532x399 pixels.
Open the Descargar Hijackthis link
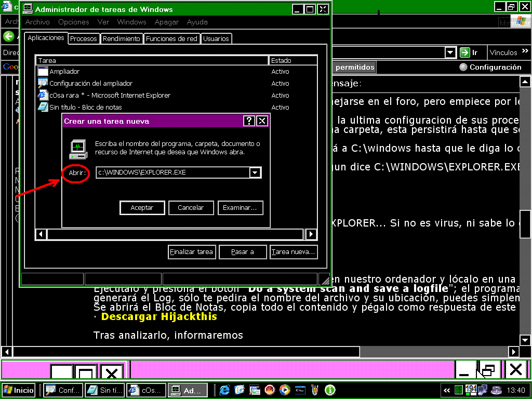tap(159, 316)
